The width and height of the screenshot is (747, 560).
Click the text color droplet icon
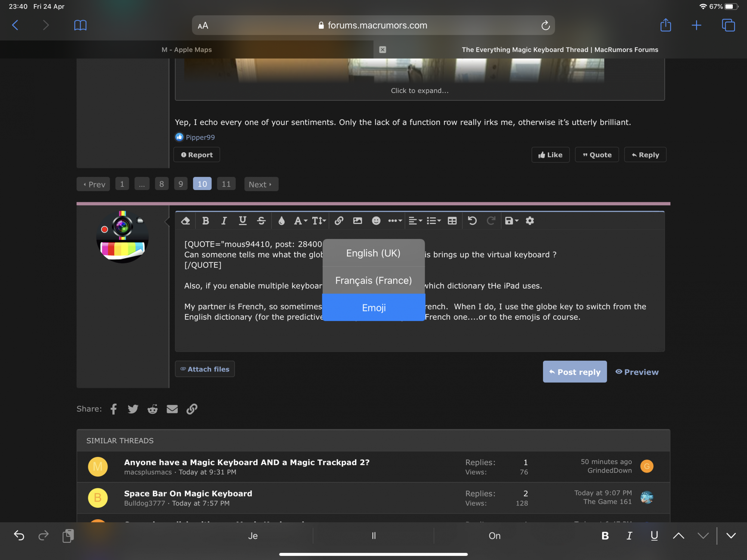[282, 221]
